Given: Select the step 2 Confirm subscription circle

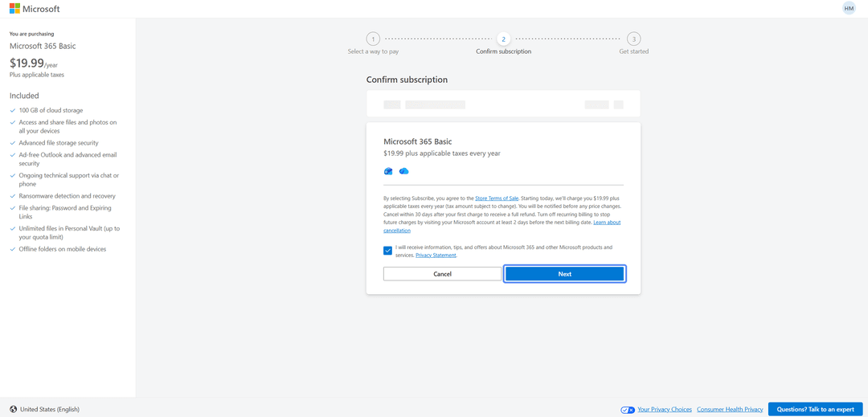Looking at the screenshot, I should click(503, 39).
